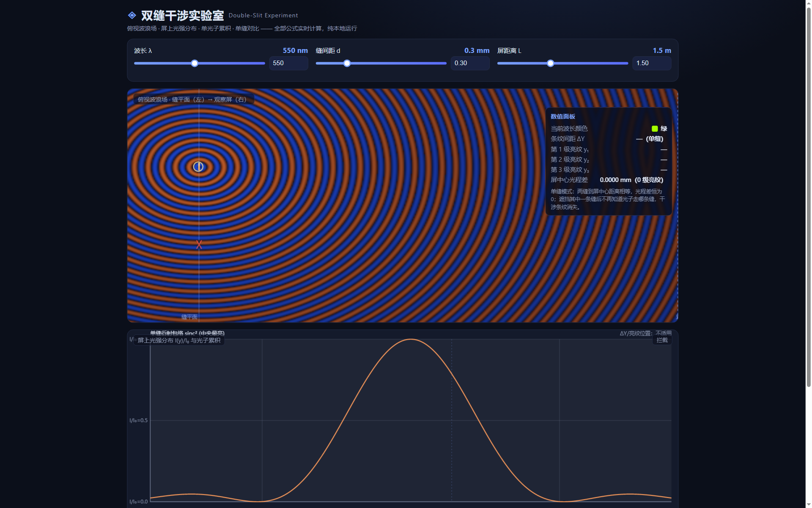Click the I/I₀=0.0 axis label
Screen dimensions: 812x508
(x=138, y=502)
